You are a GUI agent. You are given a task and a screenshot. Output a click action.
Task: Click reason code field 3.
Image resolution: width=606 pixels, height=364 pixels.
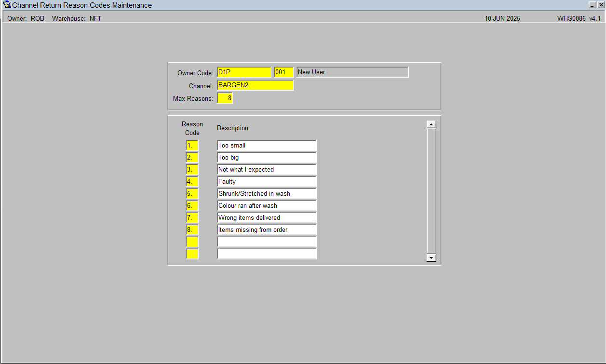click(192, 170)
